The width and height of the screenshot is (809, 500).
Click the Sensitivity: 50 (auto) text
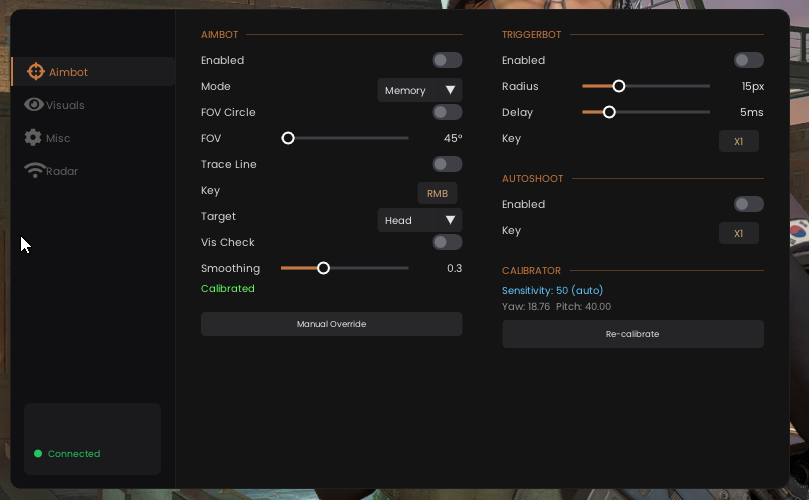[553, 291]
